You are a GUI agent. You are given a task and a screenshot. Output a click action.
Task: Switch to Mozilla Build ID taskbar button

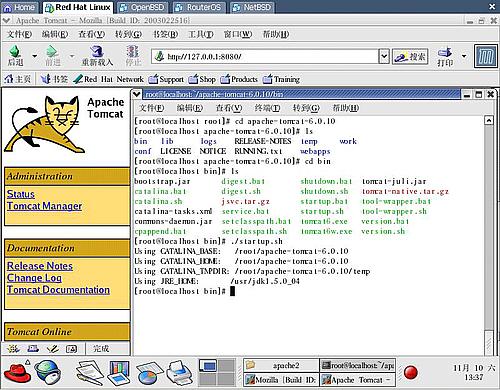[x=281, y=379]
